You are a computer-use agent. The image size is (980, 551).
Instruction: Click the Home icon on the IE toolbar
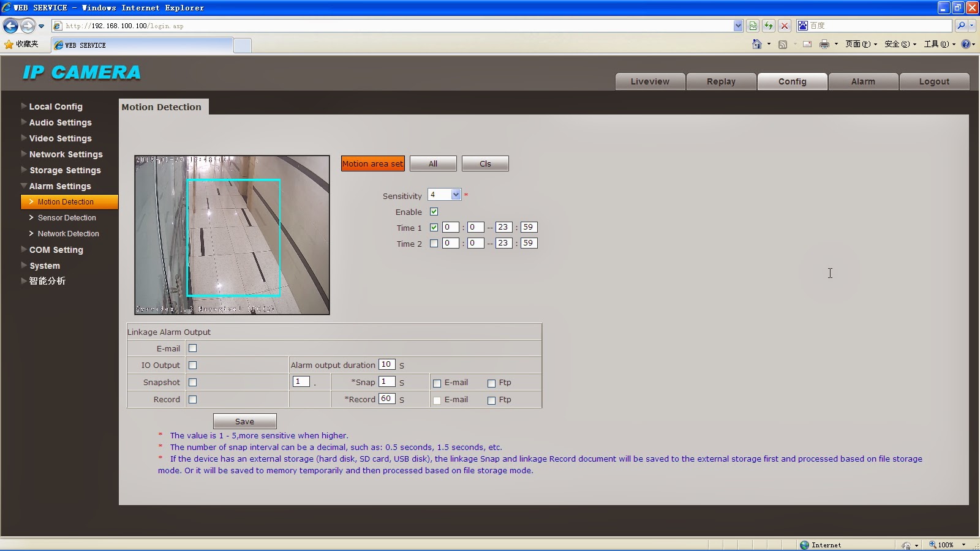click(758, 44)
